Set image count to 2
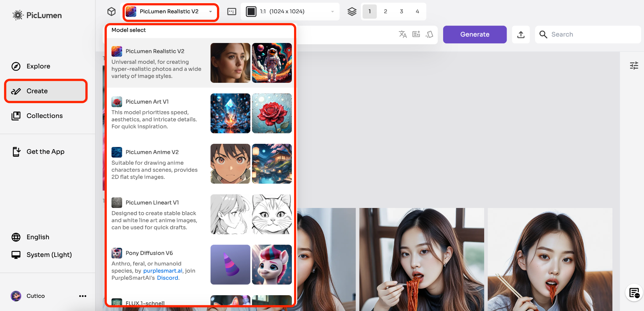The width and height of the screenshot is (644, 311). point(385,12)
